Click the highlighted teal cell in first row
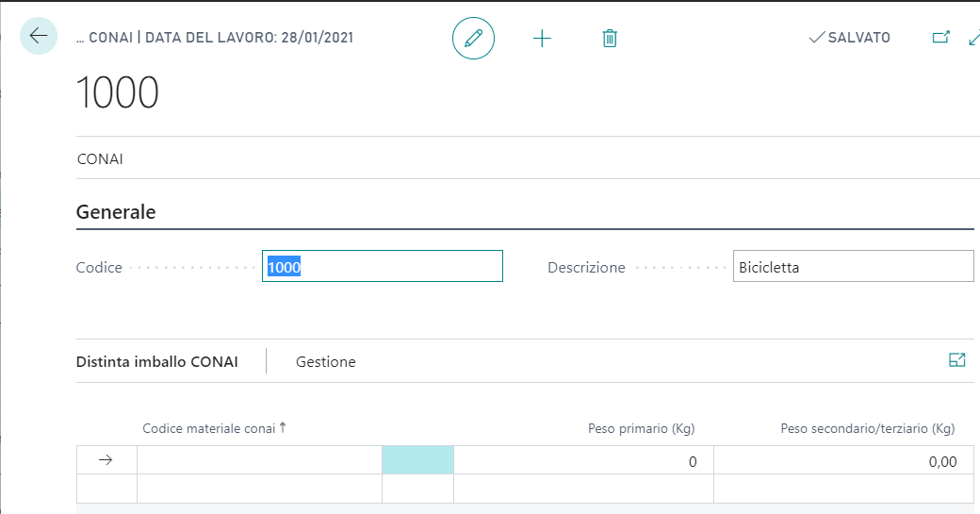The width and height of the screenshot is (980, 514). tap(417, 460)
